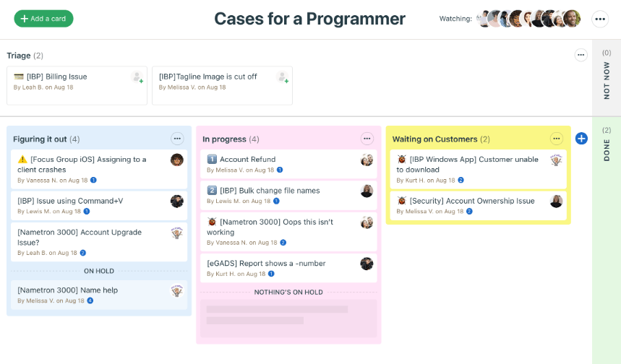Click the Add a card button

click(x=43, y=19)
